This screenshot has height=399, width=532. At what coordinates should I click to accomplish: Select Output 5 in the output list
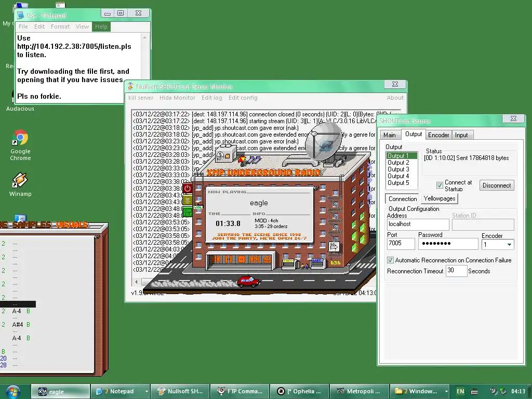coord(402,183)
